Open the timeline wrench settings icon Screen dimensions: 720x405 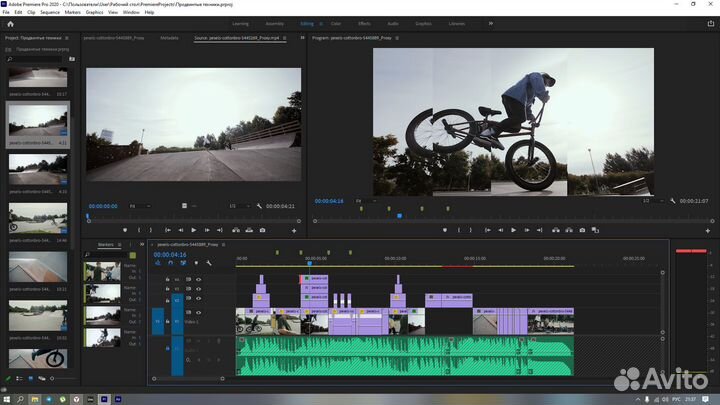tap(209, 263)
